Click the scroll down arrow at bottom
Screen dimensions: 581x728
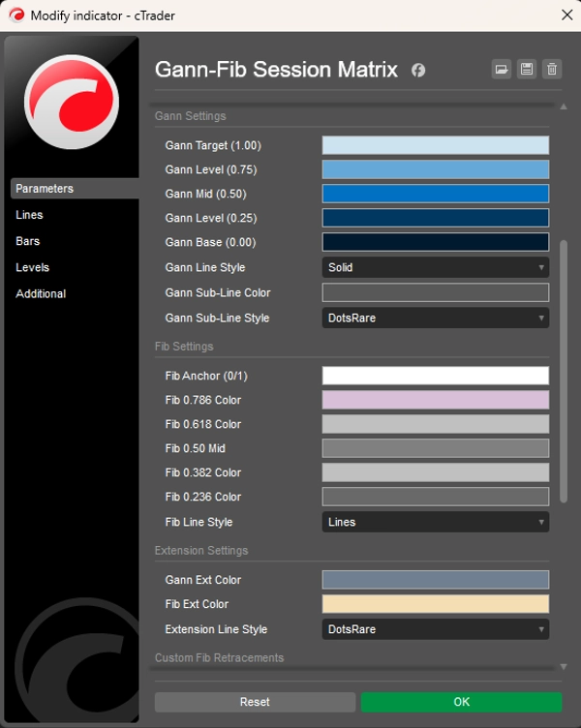point(564,667)
